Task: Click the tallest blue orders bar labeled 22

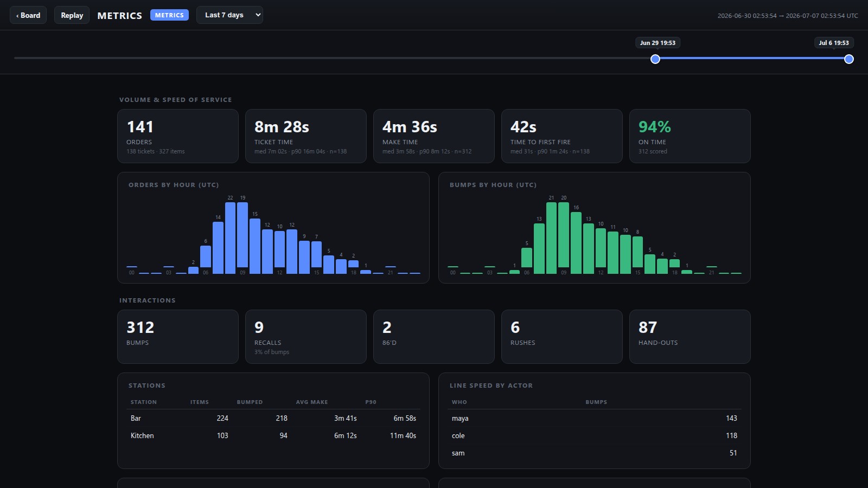Action: [230, 238]
